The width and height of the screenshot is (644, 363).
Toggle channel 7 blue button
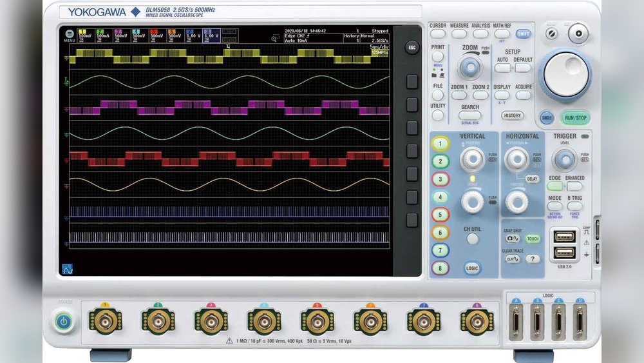coord(440,250)
